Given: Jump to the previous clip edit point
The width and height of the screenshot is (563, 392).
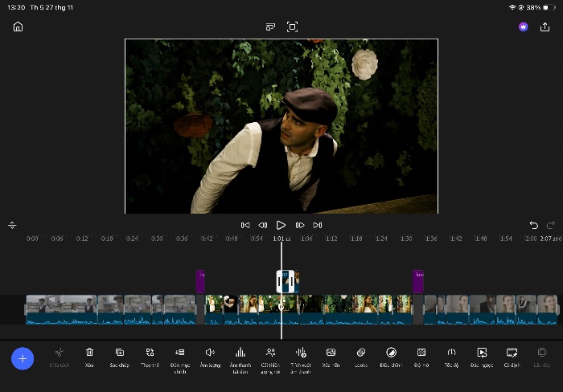Looking at the screenshot, I should click(x=245, y=225).
